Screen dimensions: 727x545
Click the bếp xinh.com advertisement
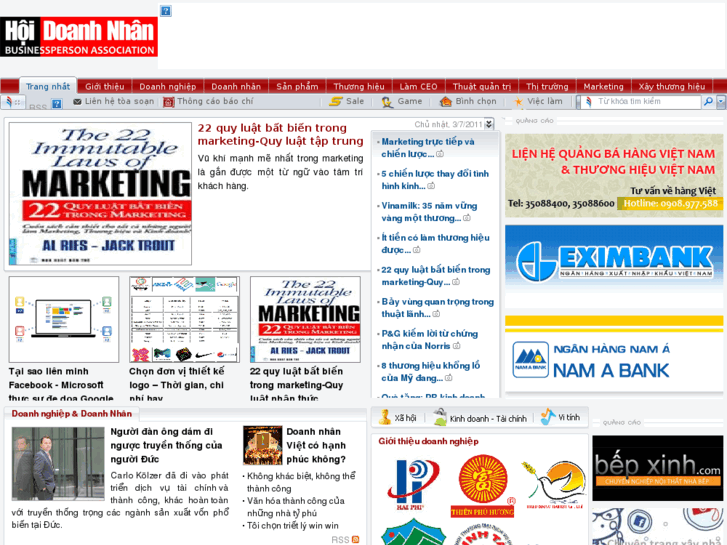657,468
